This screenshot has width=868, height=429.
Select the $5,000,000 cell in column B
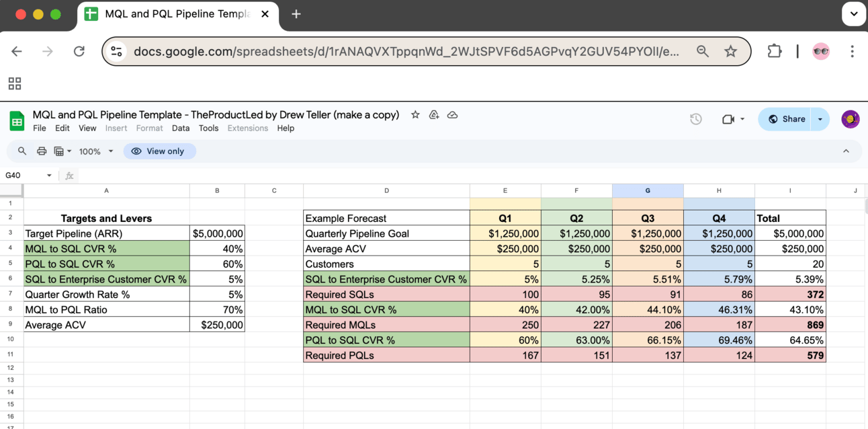tap(217, 234)
